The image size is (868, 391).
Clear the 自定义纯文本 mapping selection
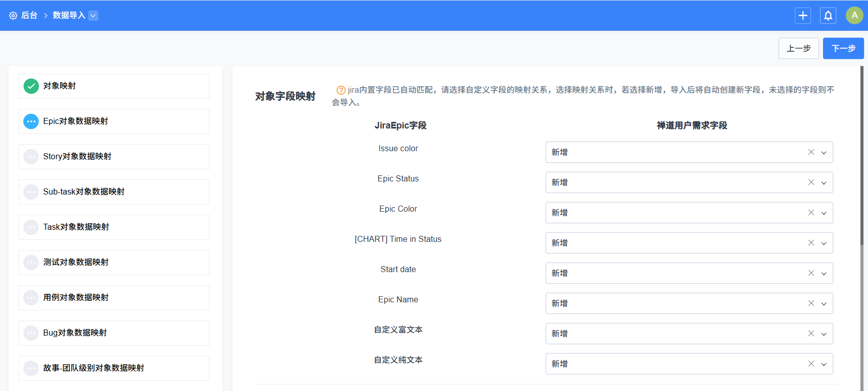[811, 364]
